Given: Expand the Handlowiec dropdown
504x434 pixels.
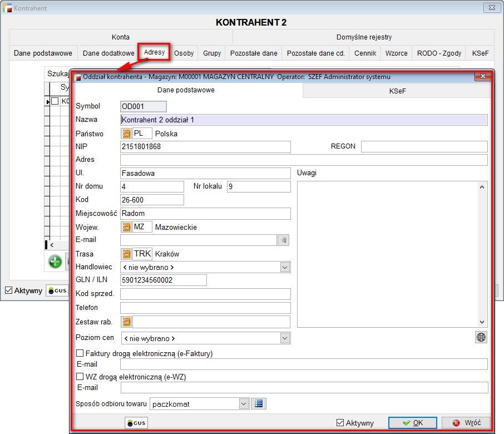Looking at the screenshot, I should [285, 268].
